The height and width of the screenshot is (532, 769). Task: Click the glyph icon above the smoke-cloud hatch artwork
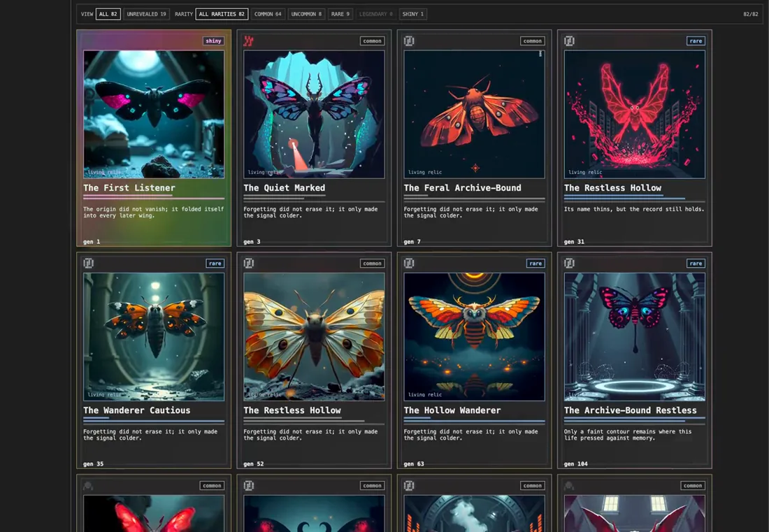[409, 485]
